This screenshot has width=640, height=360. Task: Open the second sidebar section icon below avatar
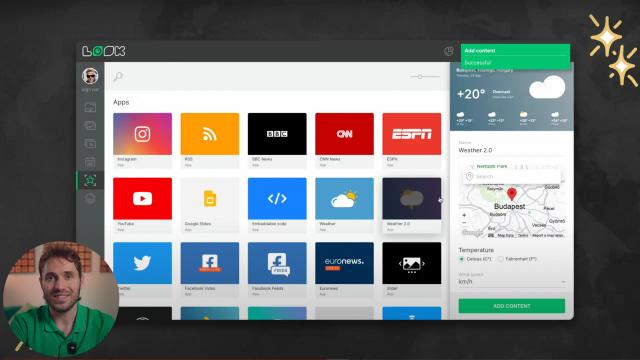coord(90,125)
